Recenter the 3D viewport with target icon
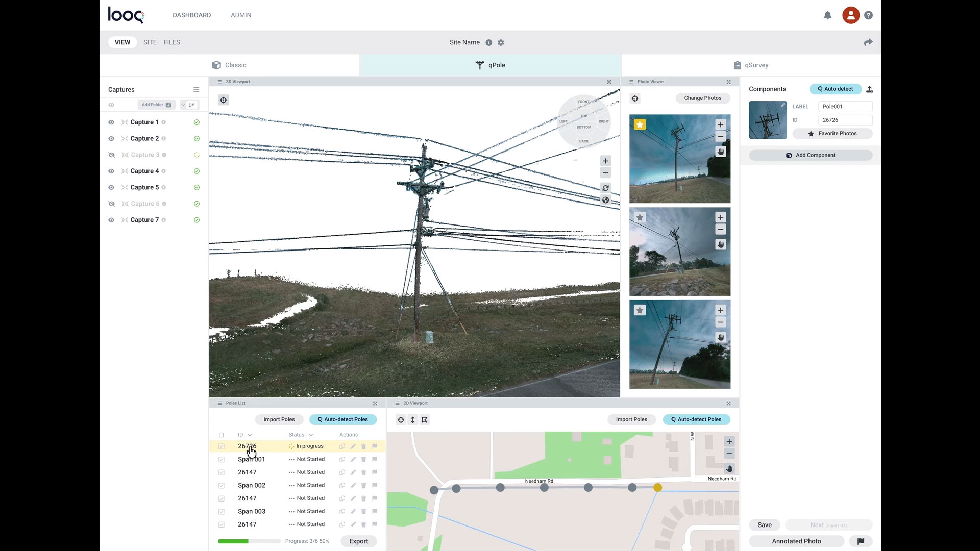The height and width of the screenshot is (551, 980). pyautogui.click(x=224, y=101)
